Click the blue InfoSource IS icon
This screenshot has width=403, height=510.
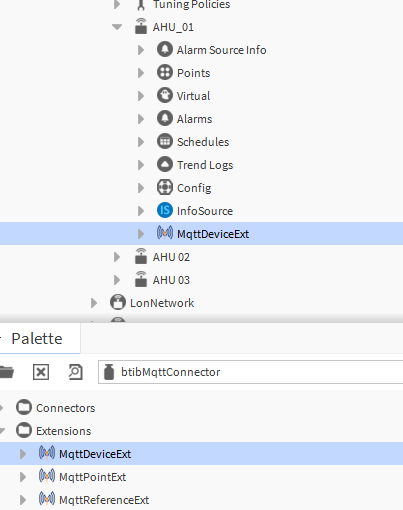point(165,211)
